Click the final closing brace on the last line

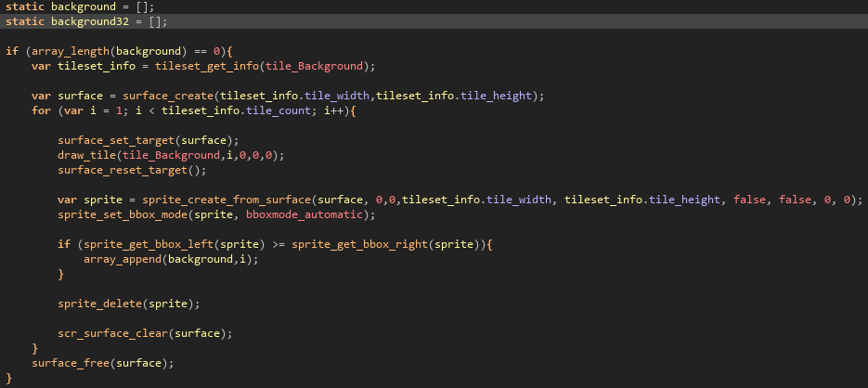click(8, 378)
